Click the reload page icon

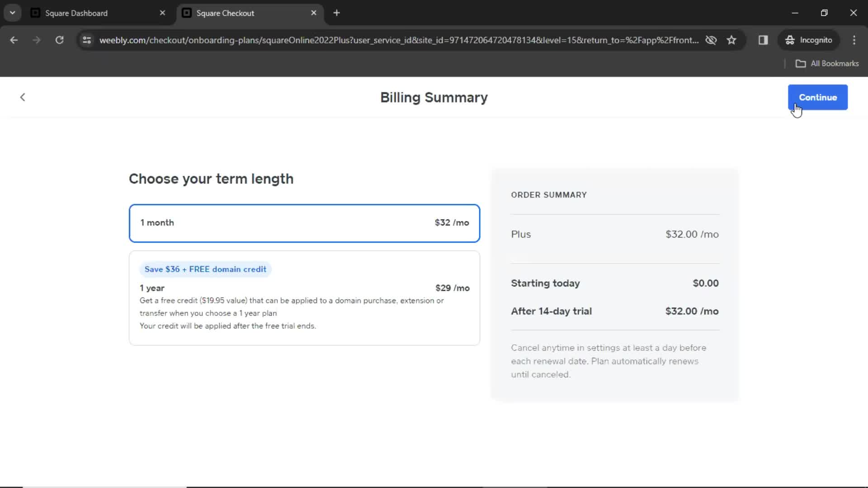[x=60, y=40]
